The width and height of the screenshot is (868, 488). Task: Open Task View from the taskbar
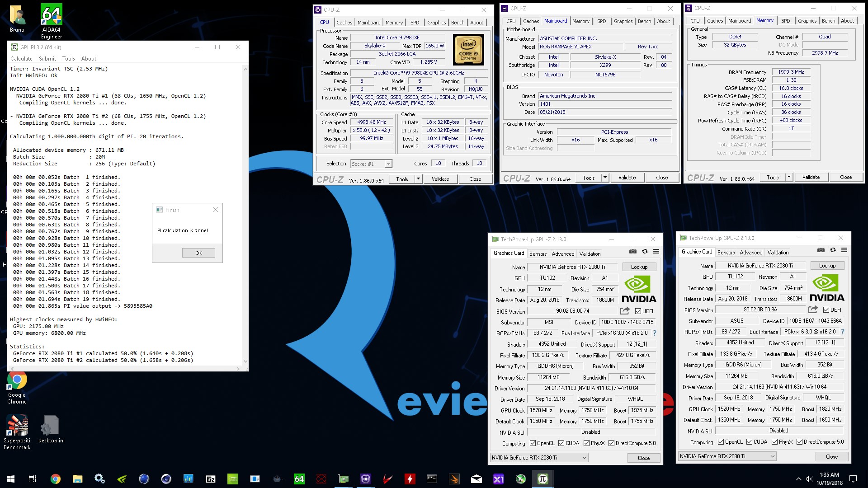(x=33, y=479)
